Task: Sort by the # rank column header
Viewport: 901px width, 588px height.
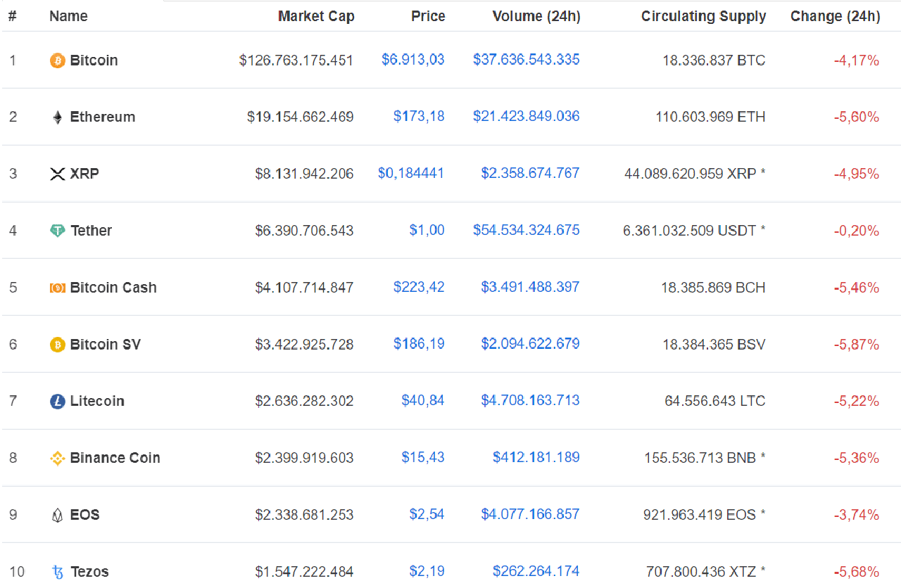Action: tap(12, 16)
